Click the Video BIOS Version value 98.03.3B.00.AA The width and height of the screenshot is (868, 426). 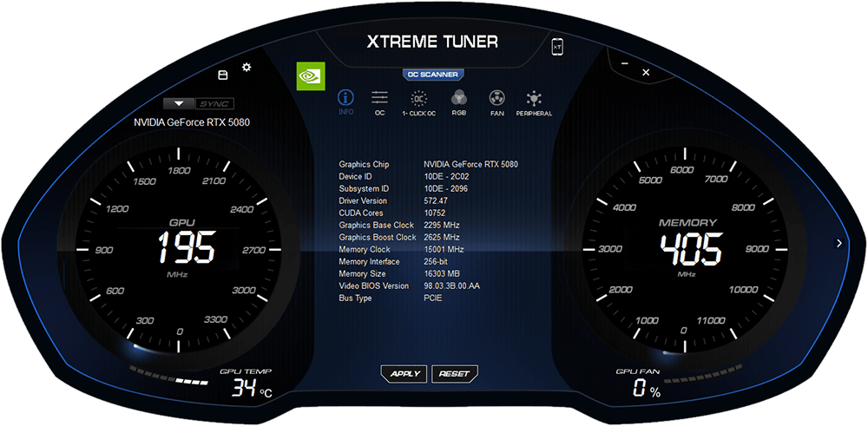tap(451, 286)
